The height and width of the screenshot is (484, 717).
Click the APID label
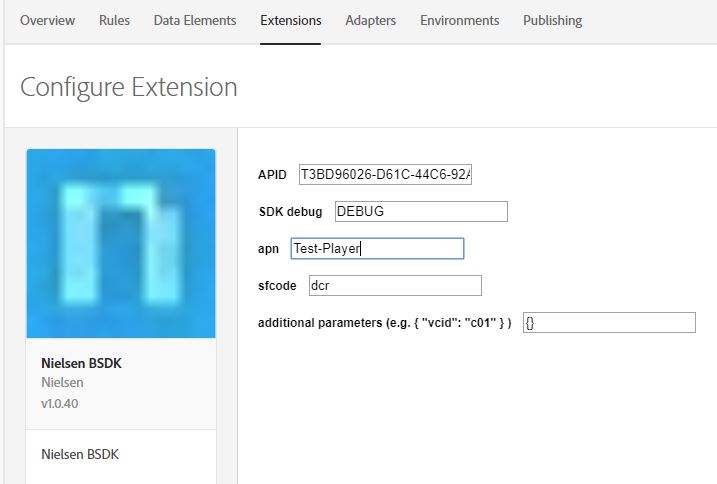coord(272,175)
